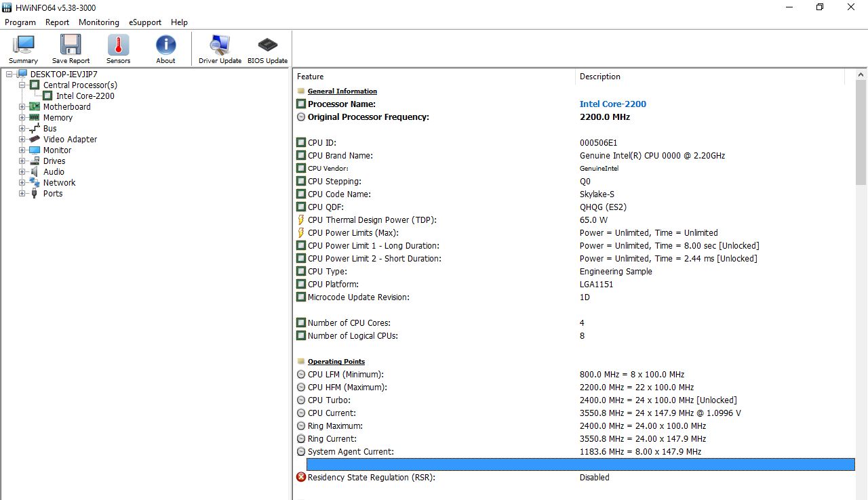Click the Memory module icon
Image resolution: width=868 pixels, height=500 pixels.
tap(35, 117)
